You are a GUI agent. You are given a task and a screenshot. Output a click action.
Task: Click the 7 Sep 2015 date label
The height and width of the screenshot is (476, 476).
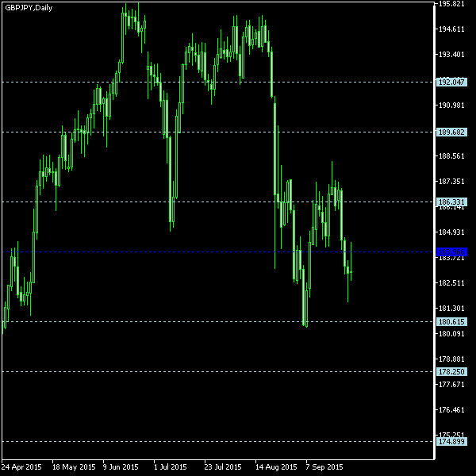coord(324,467)
